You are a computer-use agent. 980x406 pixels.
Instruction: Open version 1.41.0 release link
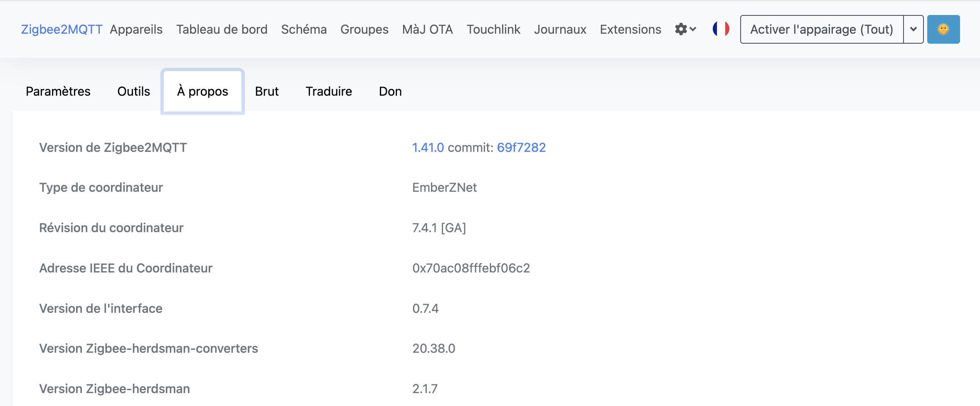pos(428,148)
